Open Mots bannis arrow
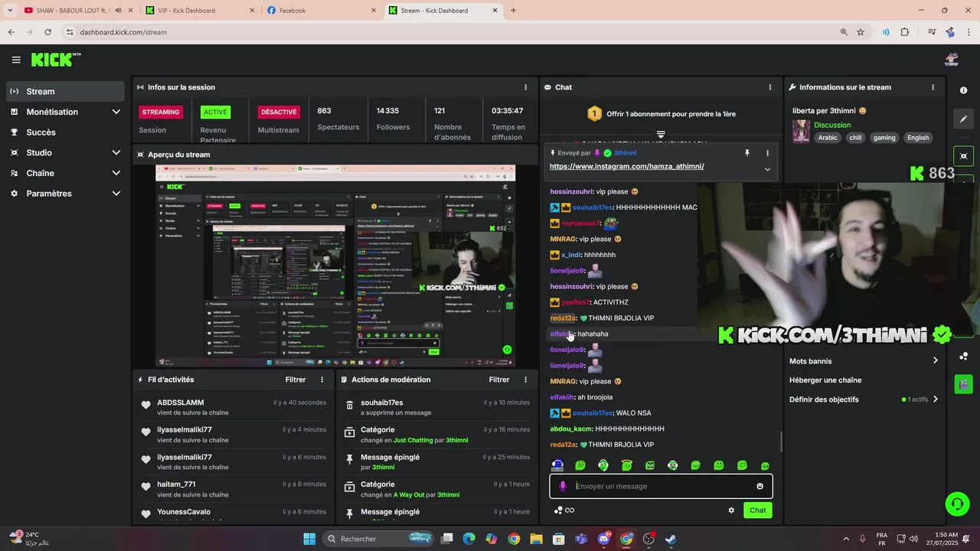Viewport: 980px width, 551px height. pyautogui.click(x=935, y=360)
